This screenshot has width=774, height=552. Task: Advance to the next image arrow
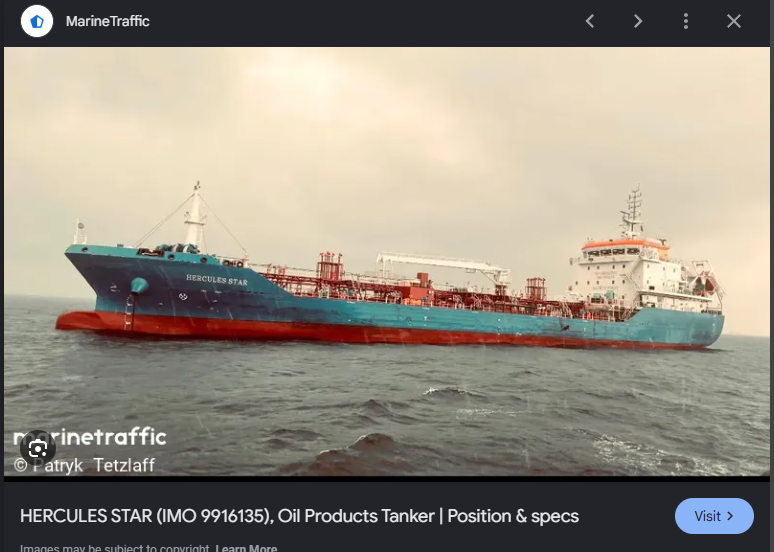[x=638, y=21]
